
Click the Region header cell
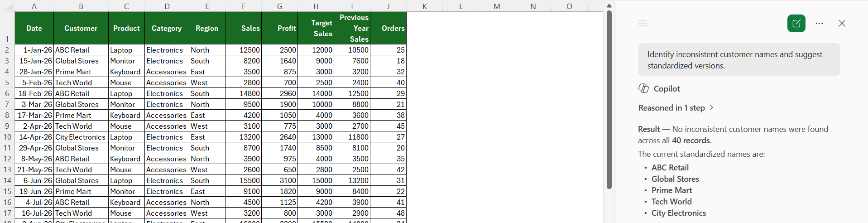(207, 28)
